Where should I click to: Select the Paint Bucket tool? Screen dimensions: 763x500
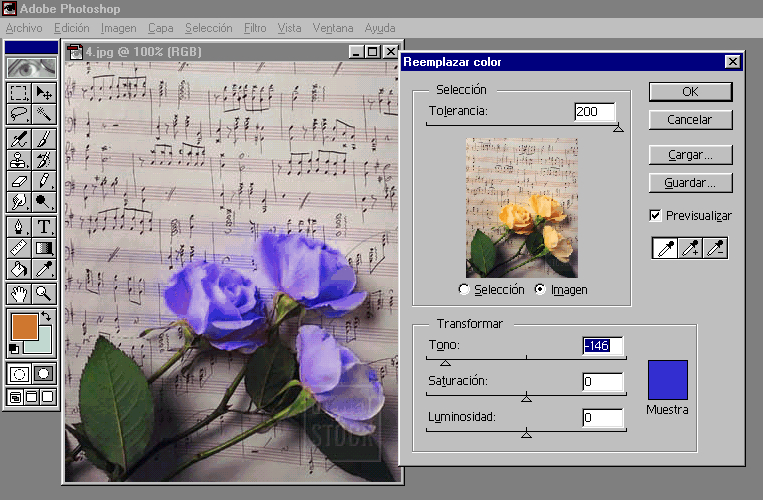point(19,269)
